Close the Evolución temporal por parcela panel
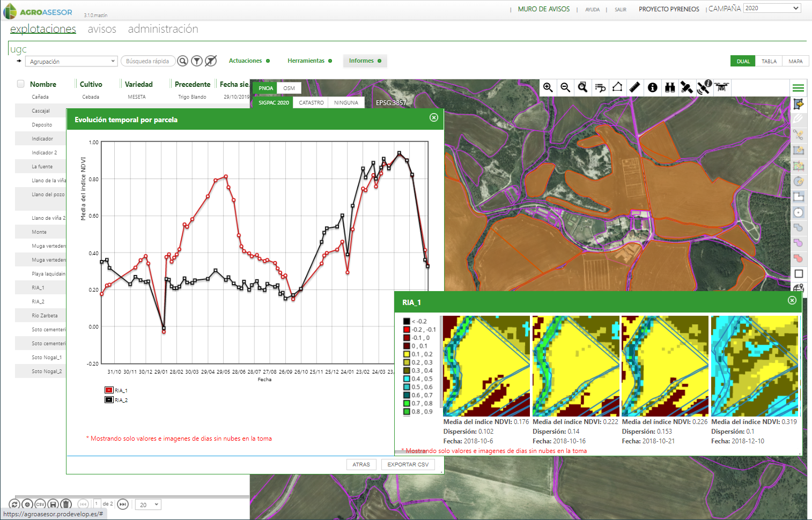The image size is (812, 520). pyautogui.click(x=434, y=117)
